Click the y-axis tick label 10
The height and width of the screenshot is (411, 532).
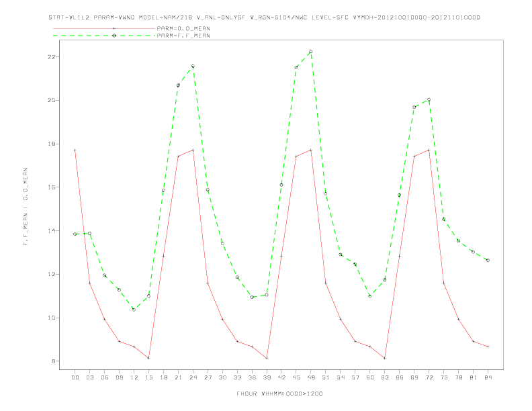point(52,318)
